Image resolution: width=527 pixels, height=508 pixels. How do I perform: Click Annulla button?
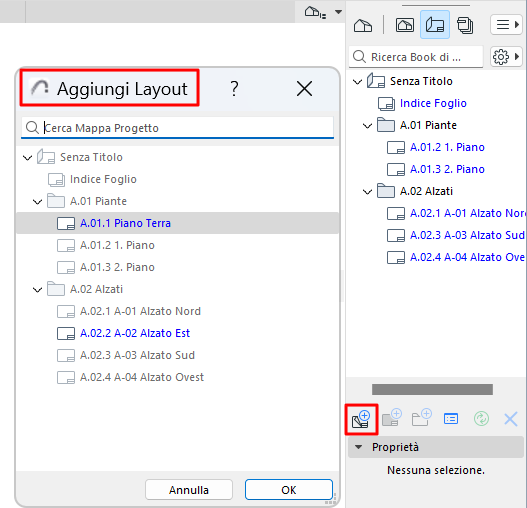189,490
